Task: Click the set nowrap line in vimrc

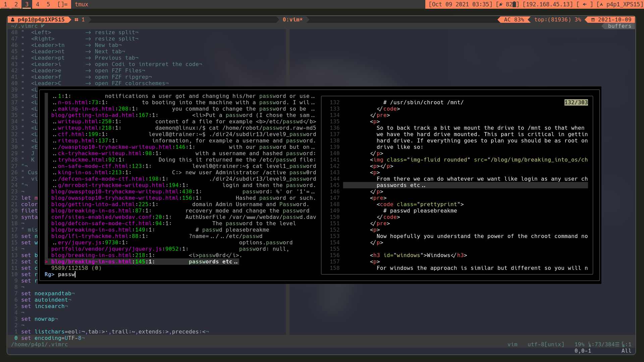Action: click(x=38, y=319)
